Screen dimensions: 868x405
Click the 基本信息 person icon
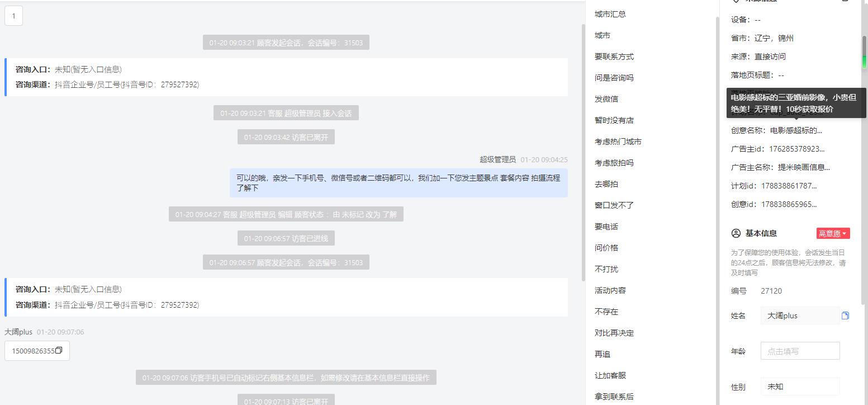pyautogui.click(x=736, y=233)
